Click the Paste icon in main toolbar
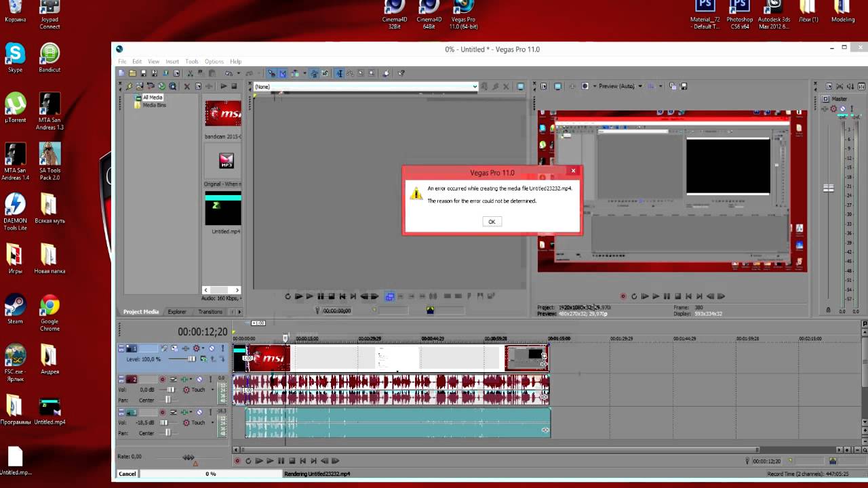The width and height of the screenshot is (868, 488). [212, 73]
